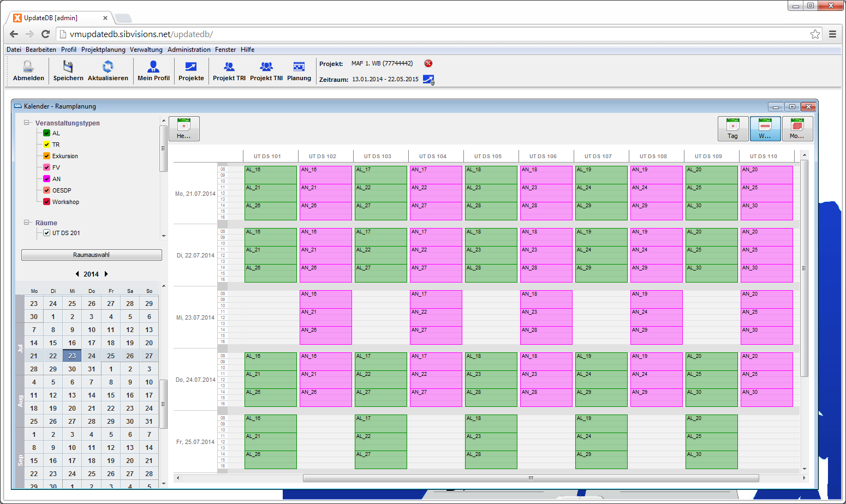Open the Zeitraum edit icon

428,80
